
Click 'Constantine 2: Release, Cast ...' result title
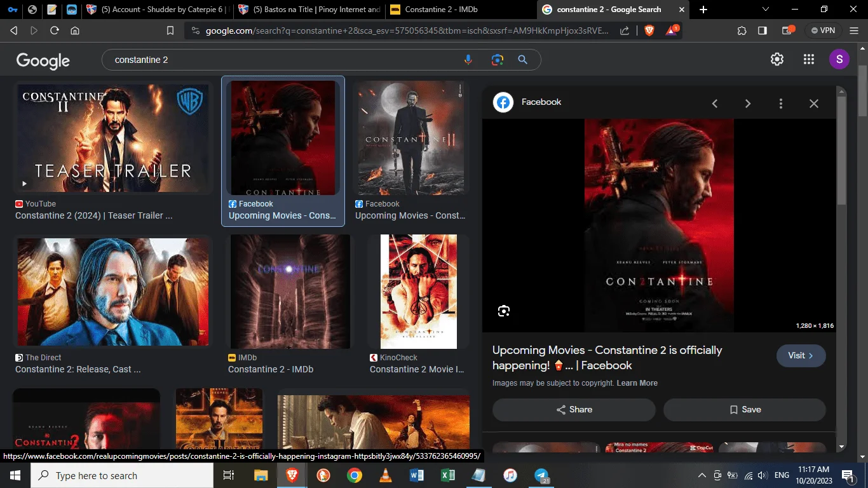(x=78, y=369)
